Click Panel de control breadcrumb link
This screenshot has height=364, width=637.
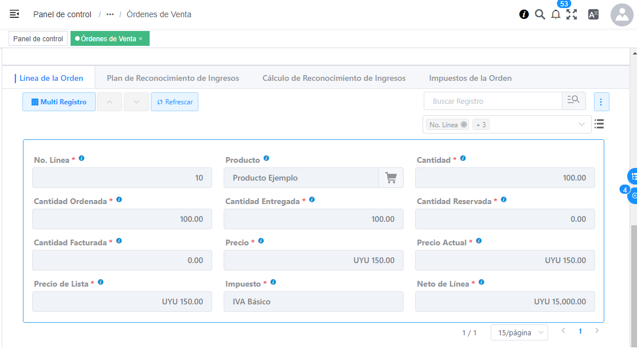(x=62, y=14)
